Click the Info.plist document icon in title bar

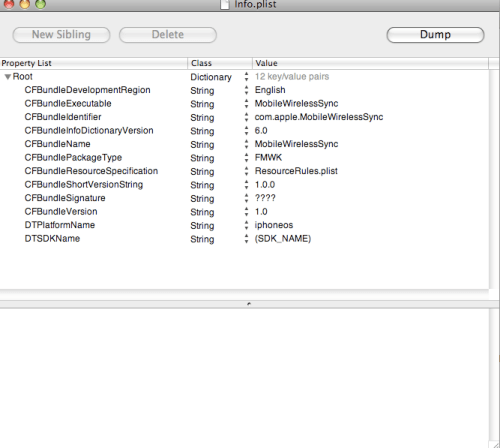click(x=225, y=4)
